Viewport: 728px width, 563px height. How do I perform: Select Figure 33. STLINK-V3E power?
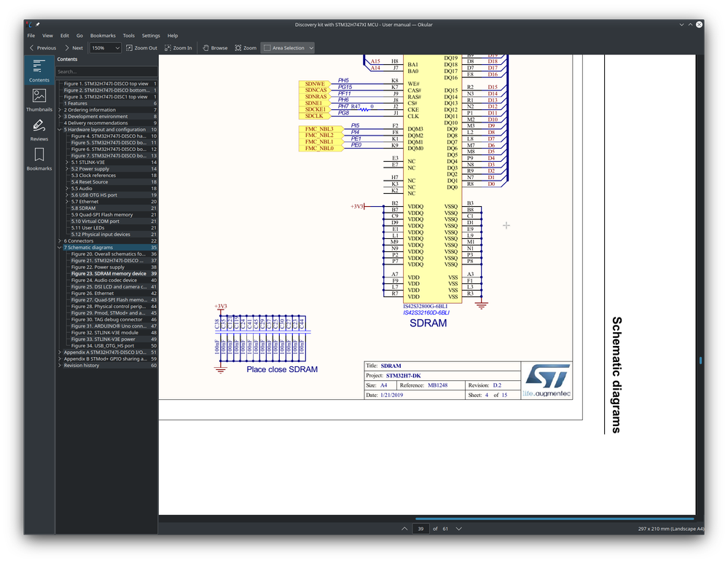(106, 339)
